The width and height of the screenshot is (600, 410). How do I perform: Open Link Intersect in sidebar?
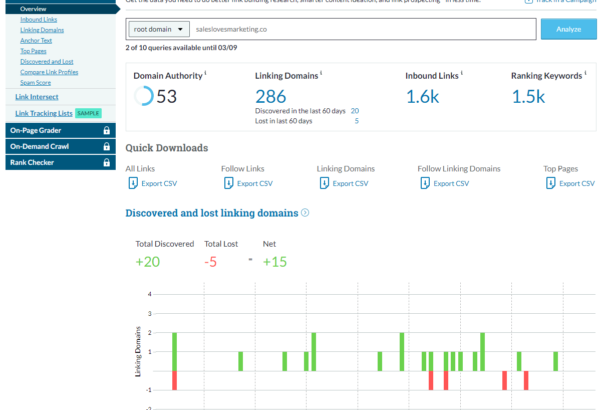click(37, 97)
